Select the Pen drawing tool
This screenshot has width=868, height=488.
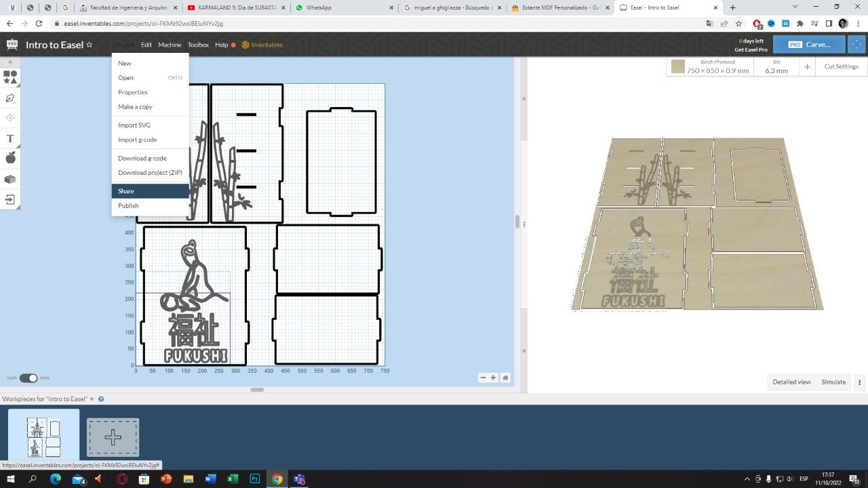point(10,98)
